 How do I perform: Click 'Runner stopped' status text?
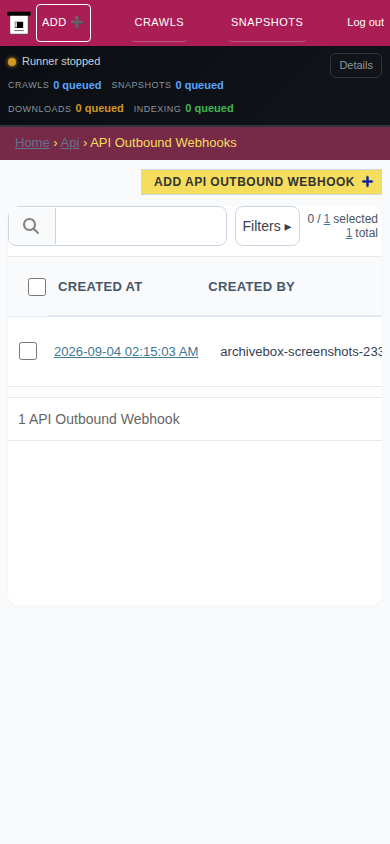click(x=61, y=61)
